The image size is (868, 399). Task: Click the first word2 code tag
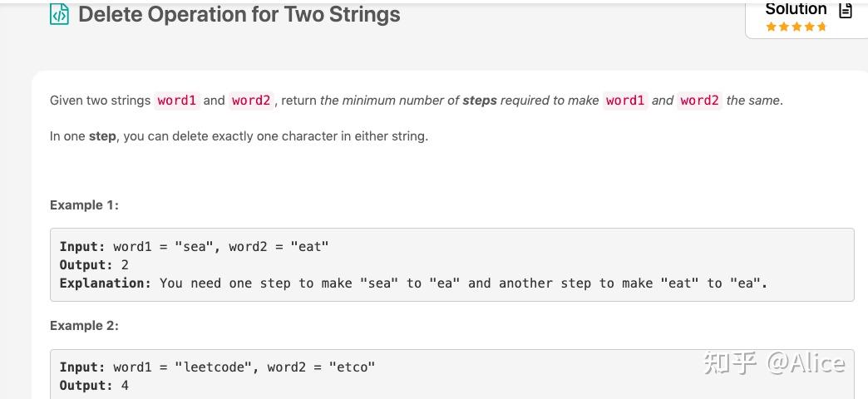click(x=251, y=101)
